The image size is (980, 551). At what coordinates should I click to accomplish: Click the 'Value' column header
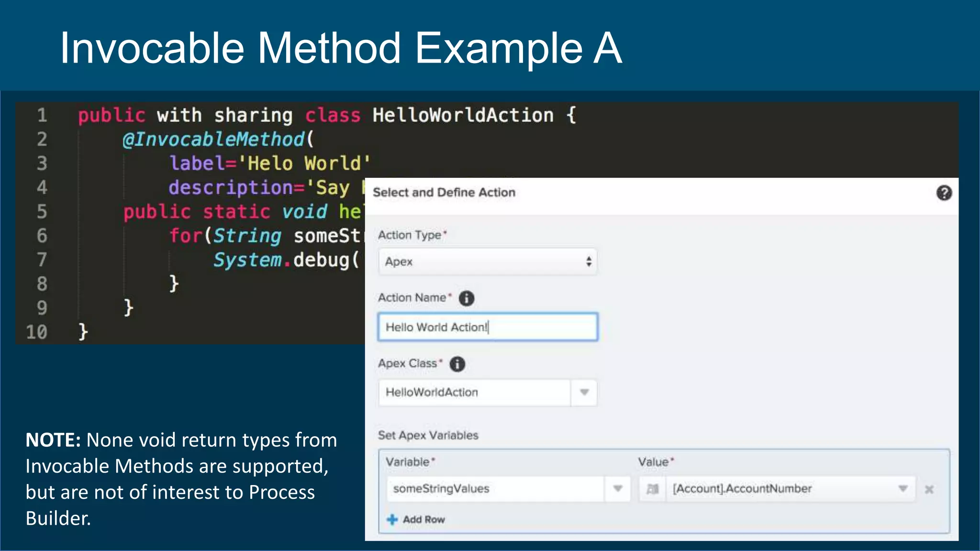pyautogui.click(x=653, y=462)
